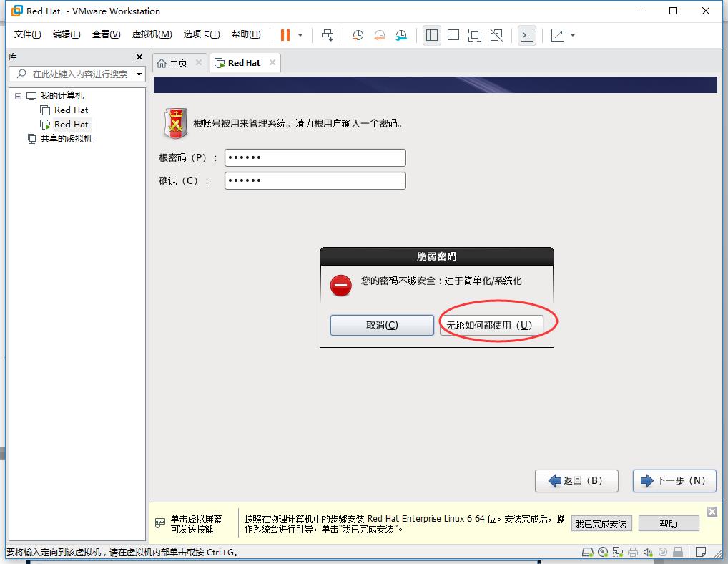Switch to Unity mode
This screenshot has height=564, width=728.
496,35
